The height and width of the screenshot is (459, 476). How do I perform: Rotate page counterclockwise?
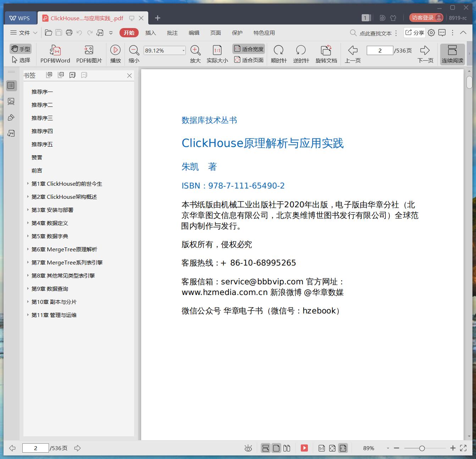(301, 54)
